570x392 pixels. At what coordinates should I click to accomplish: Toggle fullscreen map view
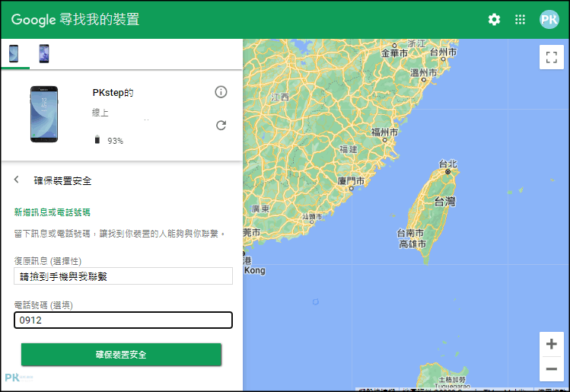(x=552, y=57)
